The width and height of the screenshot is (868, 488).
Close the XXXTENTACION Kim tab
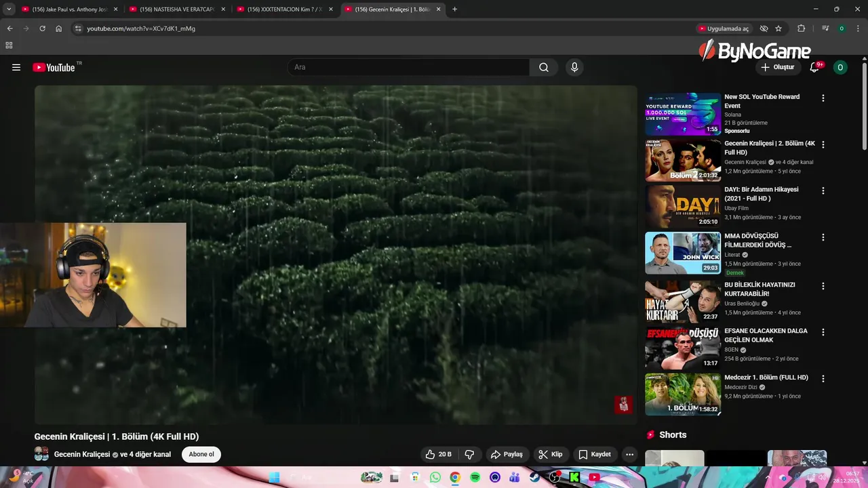[331, 9]
